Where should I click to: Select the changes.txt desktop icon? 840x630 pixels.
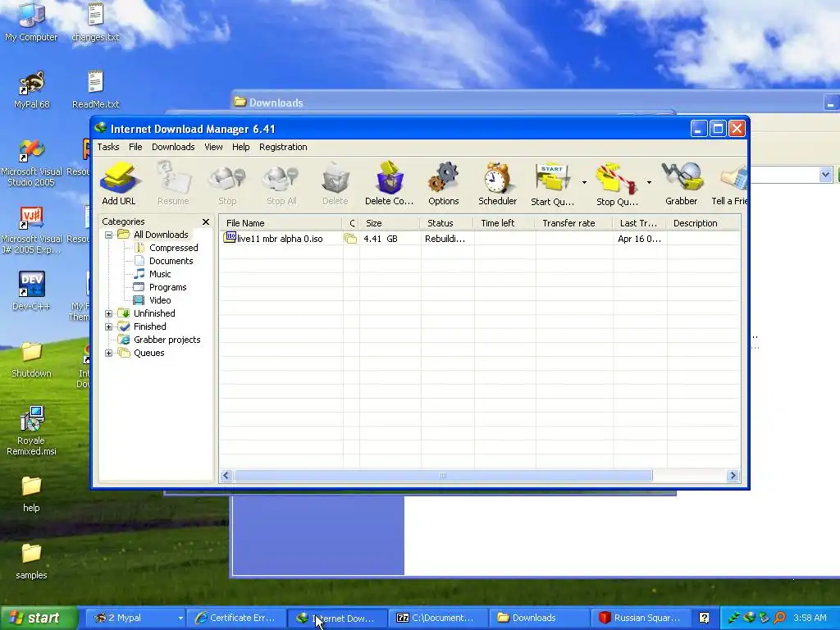pos(95,21)
